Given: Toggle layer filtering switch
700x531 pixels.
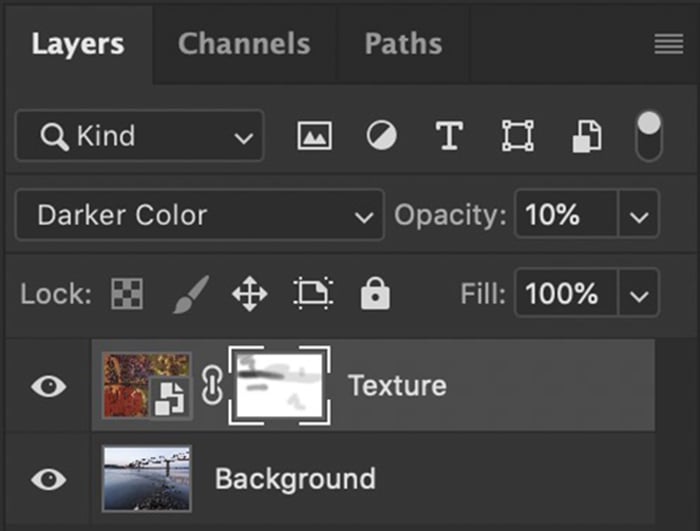Looking at the screenshot, I should [649, 136].
